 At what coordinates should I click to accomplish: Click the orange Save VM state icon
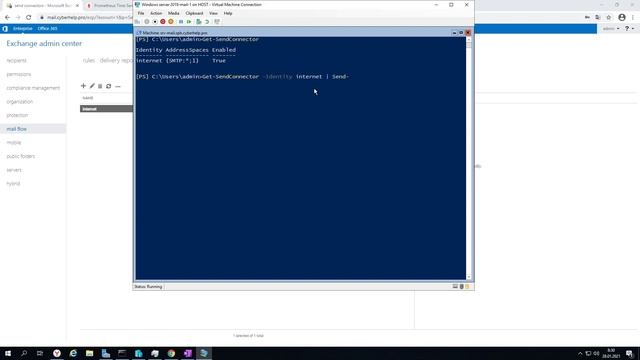point(171,22)
